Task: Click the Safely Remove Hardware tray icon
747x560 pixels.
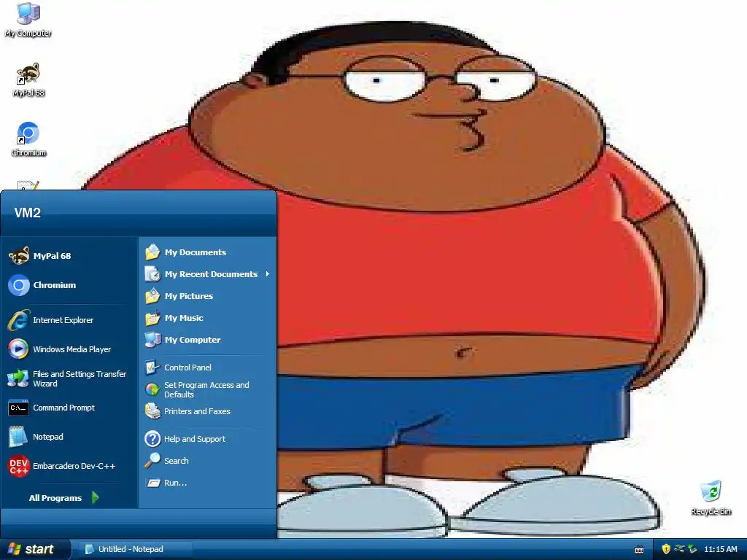Action: [693, 549]
